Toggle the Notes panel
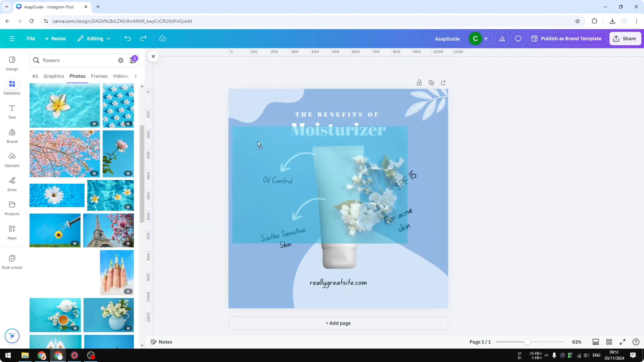644x362 pixels. click(x=161, y=342)
